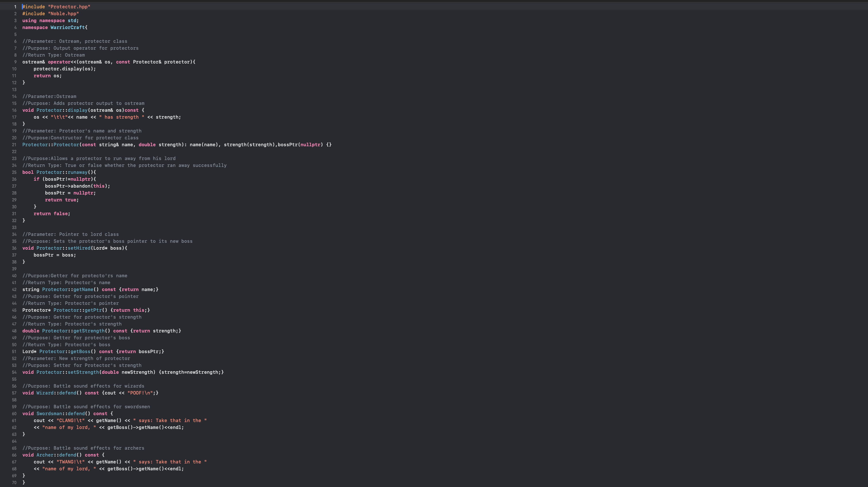The image size is (868, 487).
Task: Click the runaway function name
Action: point(77,172)
